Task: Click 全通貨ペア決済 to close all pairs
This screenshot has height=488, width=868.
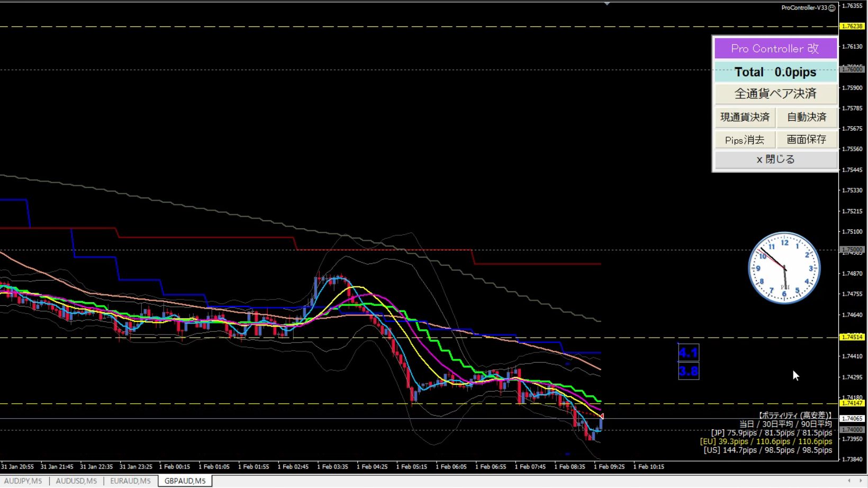Action: 775,94
